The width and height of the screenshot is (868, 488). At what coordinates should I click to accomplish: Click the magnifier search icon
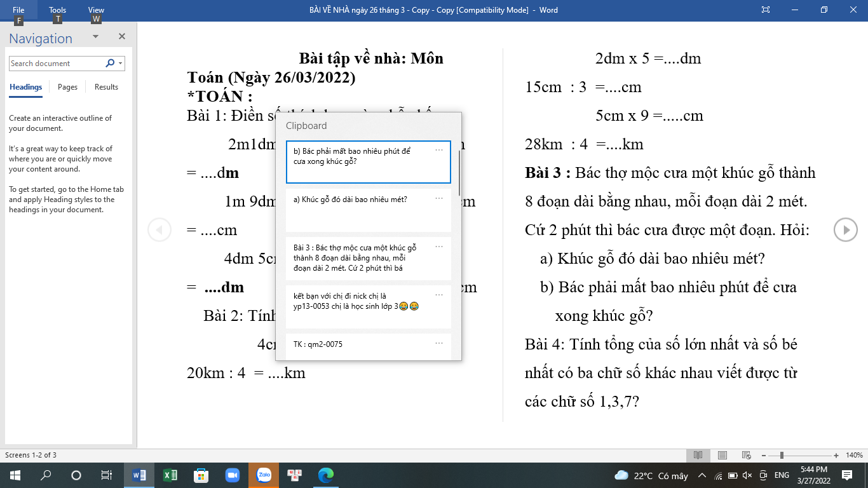tap(110, 64)
